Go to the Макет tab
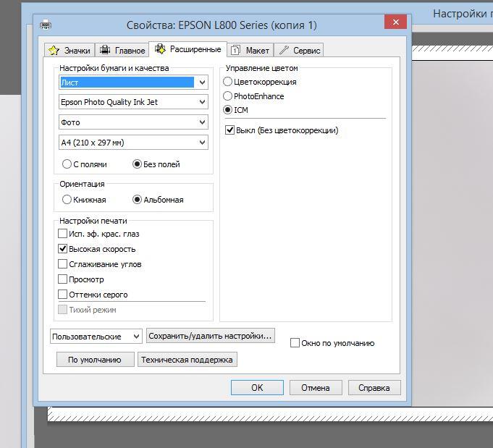The height and width of the screenshot is (448, 493). tap(250, 51)
